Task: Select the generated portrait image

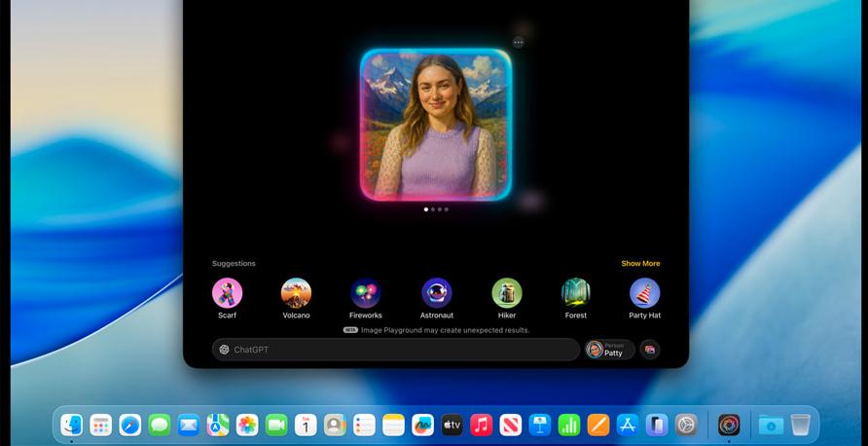Action: [435, 125]
